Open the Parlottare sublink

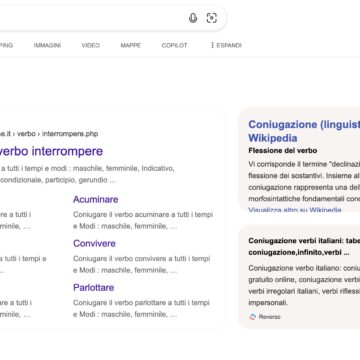click(x=94, y=287)
